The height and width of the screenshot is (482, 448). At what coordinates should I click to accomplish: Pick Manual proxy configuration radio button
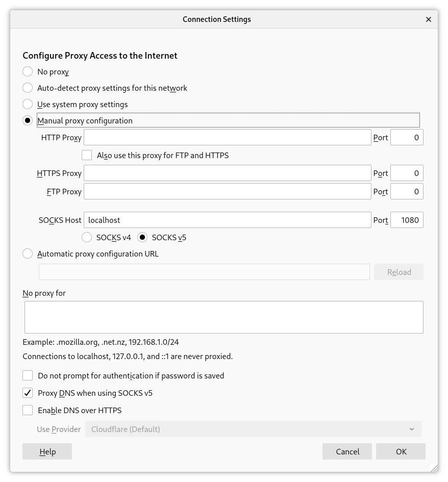28,121
